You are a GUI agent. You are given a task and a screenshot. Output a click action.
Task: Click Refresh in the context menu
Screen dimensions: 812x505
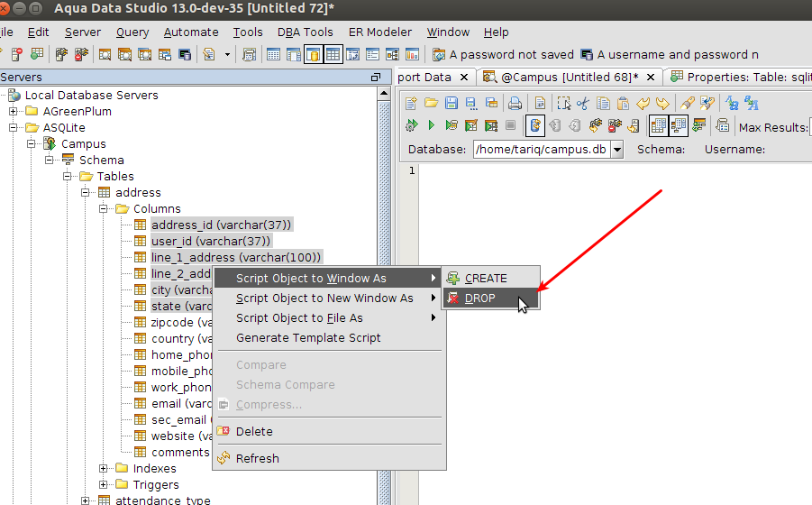(328, 458)
